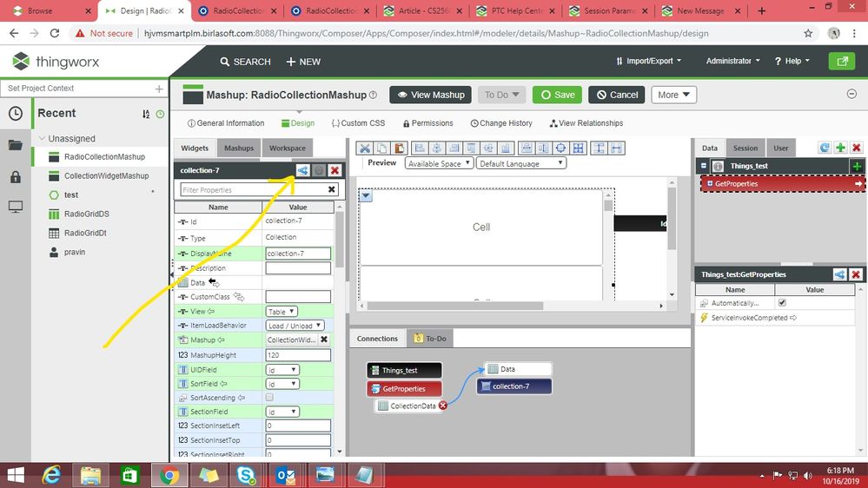This screenshot has width=868, height=488.
Task: Toggle the Automatically... checkbox
Action: pos(782,303)
